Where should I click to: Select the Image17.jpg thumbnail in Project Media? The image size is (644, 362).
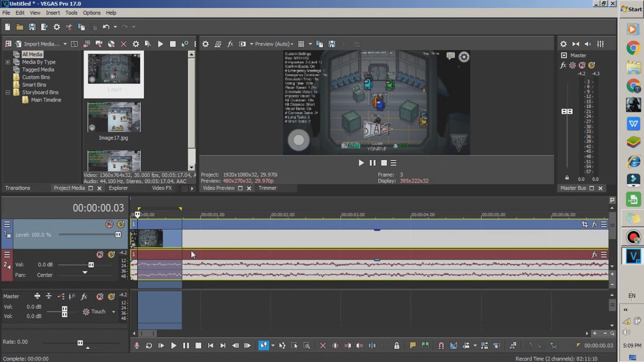click(x=114, y=117)
